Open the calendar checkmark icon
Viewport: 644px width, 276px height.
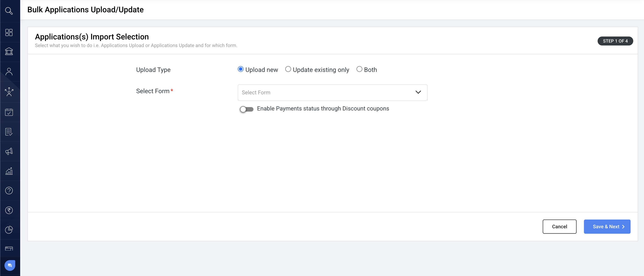click(9, 112)
